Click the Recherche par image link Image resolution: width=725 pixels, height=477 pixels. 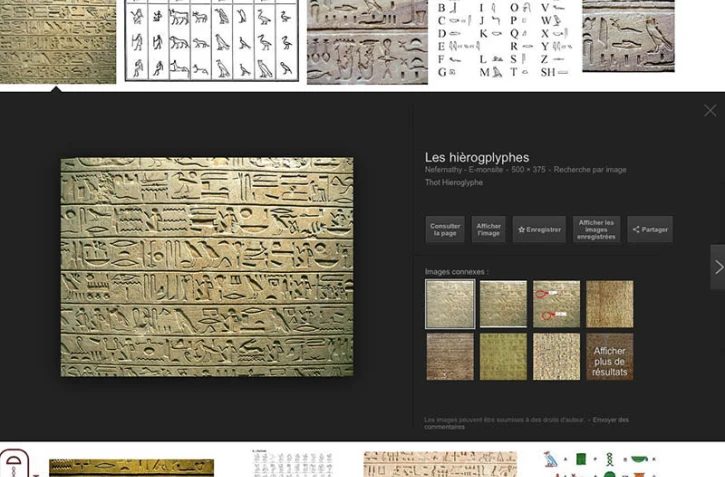click(x=590, y=170)
